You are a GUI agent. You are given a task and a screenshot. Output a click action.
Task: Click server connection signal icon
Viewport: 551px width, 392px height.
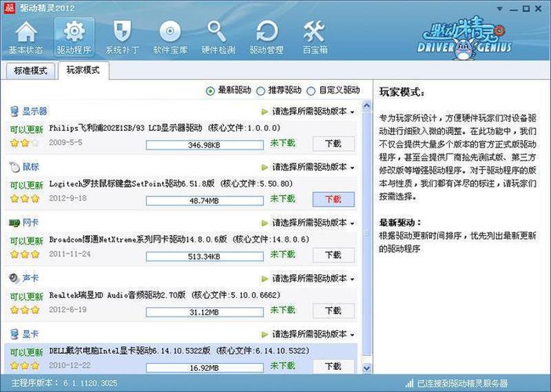[409, 383]
